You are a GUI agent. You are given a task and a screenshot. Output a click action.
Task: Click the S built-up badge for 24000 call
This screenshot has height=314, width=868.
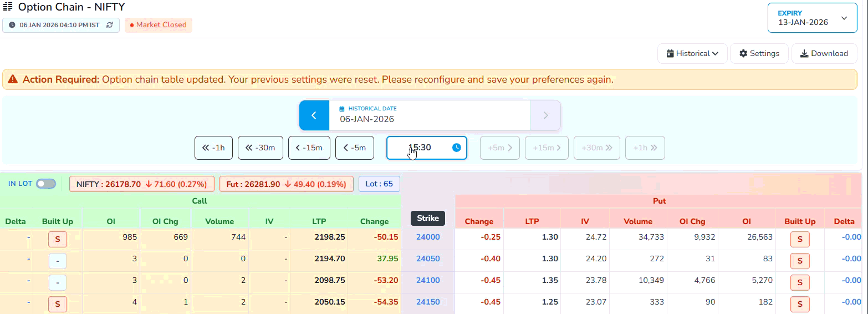(x=57, y=240)
